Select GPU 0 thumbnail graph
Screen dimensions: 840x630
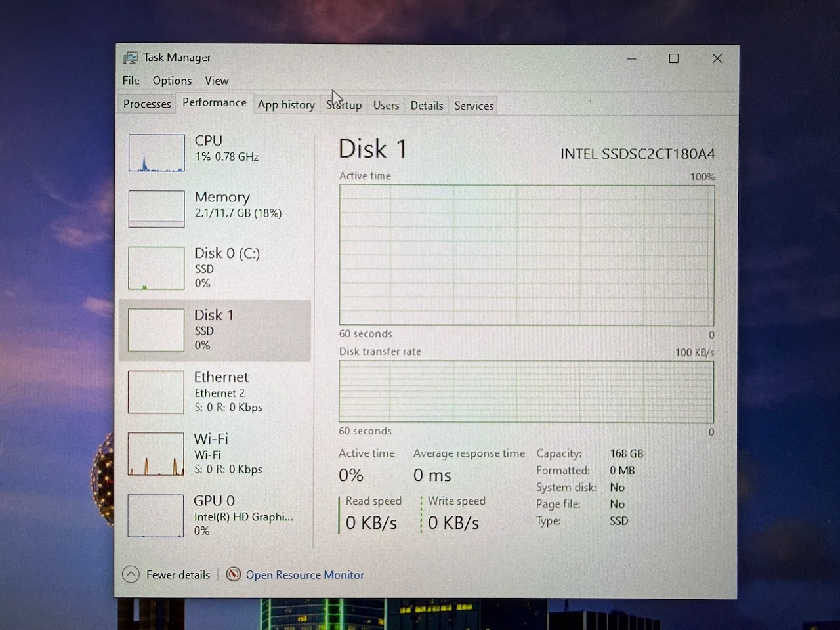(156, 516)
